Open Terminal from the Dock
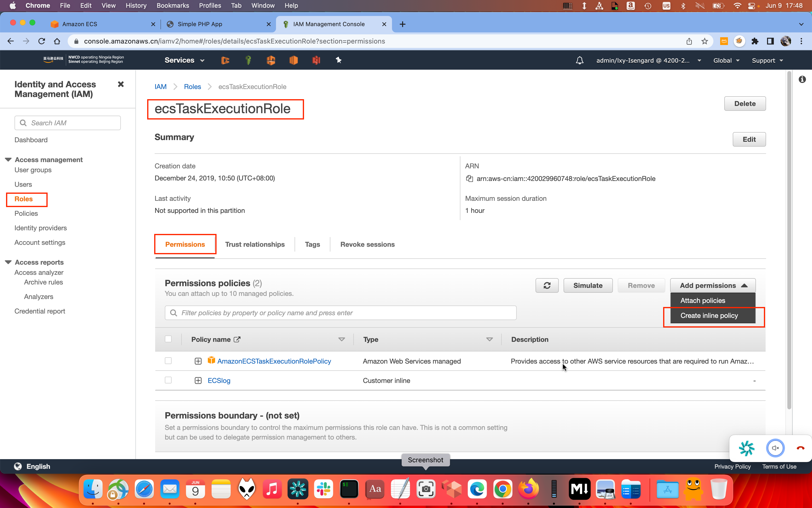This screenshot has width=812, height=508. pos(349,489)
